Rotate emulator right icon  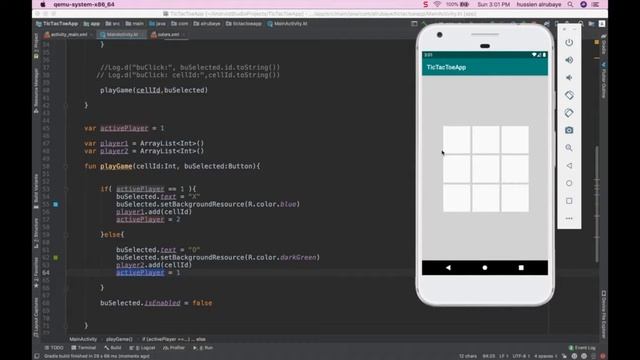[569, 113]
